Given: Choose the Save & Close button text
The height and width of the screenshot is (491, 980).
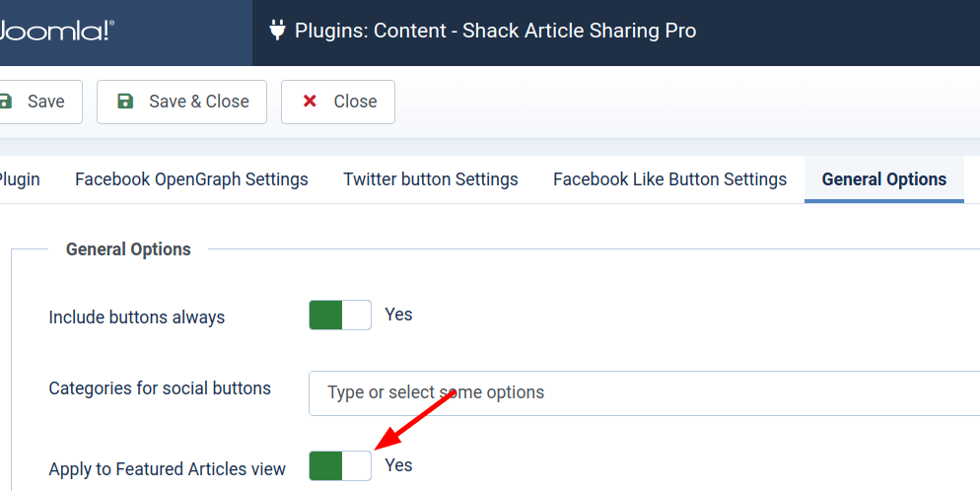Looking at the screenshot, I should [199, 102].
